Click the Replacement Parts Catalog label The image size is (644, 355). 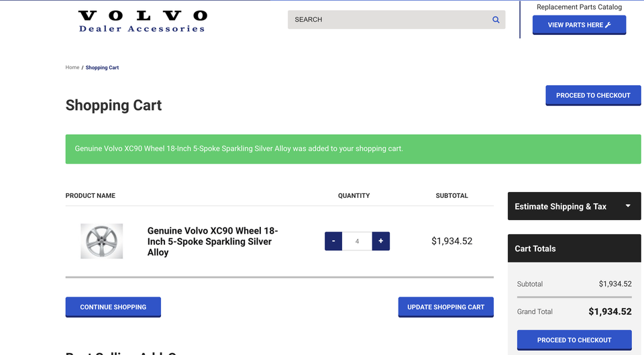579,7
